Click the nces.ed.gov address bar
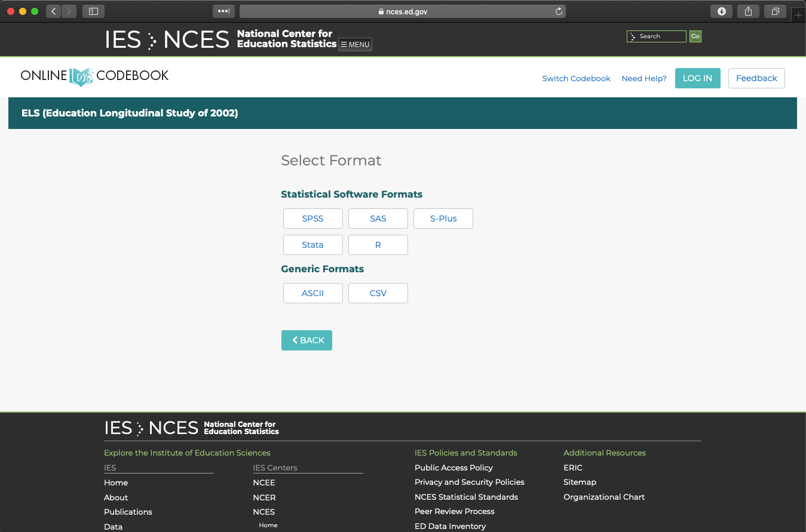The width and height of the screenshot is (806, 532). click(403, 11)
